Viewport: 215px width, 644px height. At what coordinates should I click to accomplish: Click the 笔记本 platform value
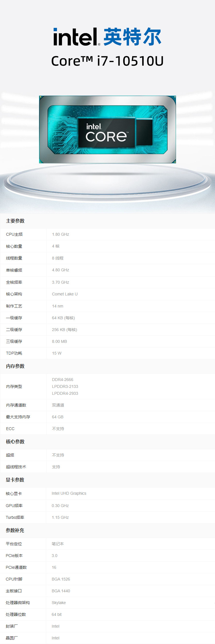pos(58,544)
